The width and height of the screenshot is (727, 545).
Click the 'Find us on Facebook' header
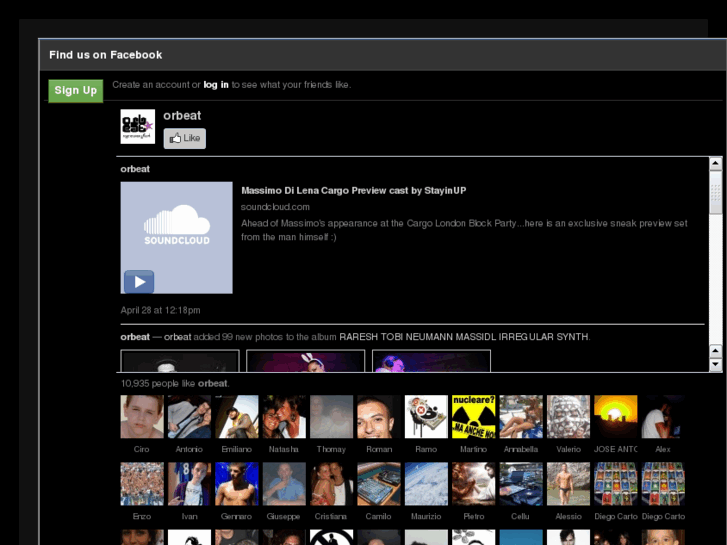point(106,55)
